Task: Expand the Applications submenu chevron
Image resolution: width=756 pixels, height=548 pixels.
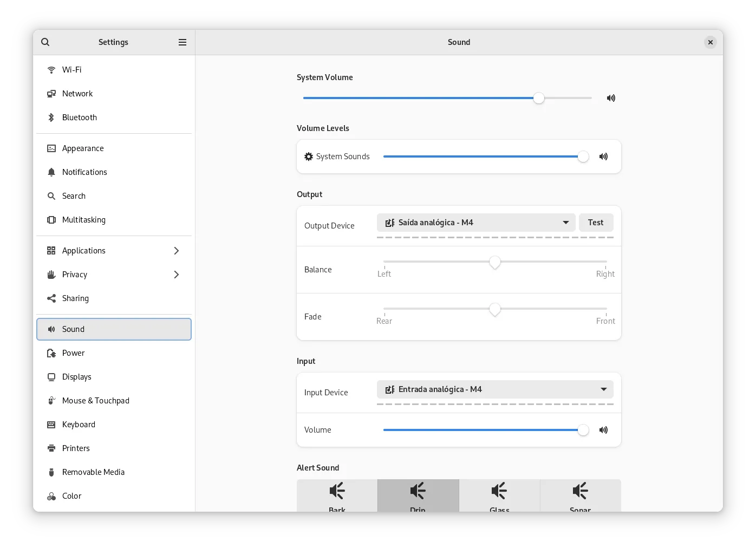Action: (176, 251)
